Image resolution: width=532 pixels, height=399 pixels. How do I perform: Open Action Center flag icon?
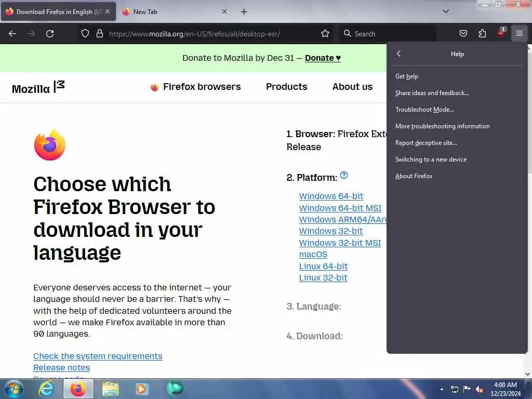coord(467,389)
